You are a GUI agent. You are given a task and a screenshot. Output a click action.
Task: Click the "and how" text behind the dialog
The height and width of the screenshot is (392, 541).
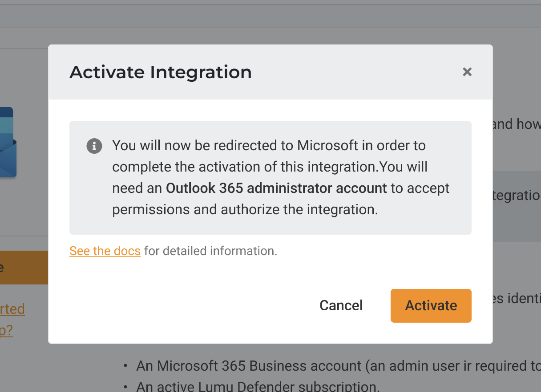(x=516, y=124)
